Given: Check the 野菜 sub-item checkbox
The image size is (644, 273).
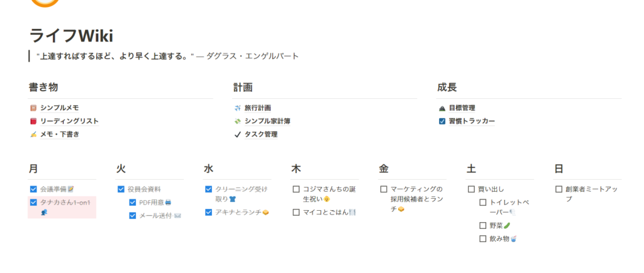Looking at the screenshot, I should tap(483, 225).
